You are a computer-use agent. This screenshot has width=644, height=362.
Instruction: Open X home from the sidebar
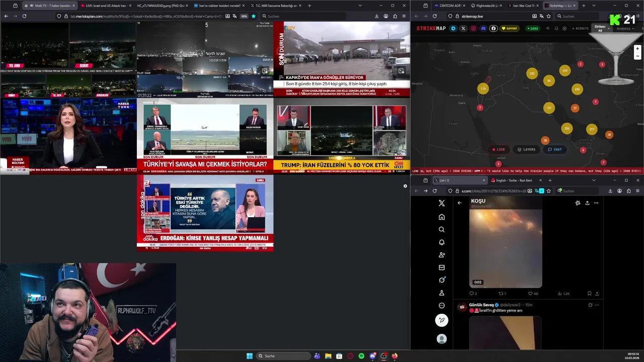(x=442, y=217)
